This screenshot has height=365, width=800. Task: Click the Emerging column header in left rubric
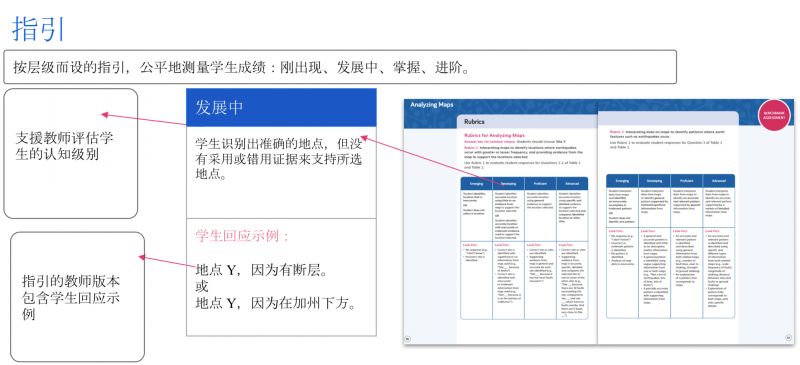477,183
